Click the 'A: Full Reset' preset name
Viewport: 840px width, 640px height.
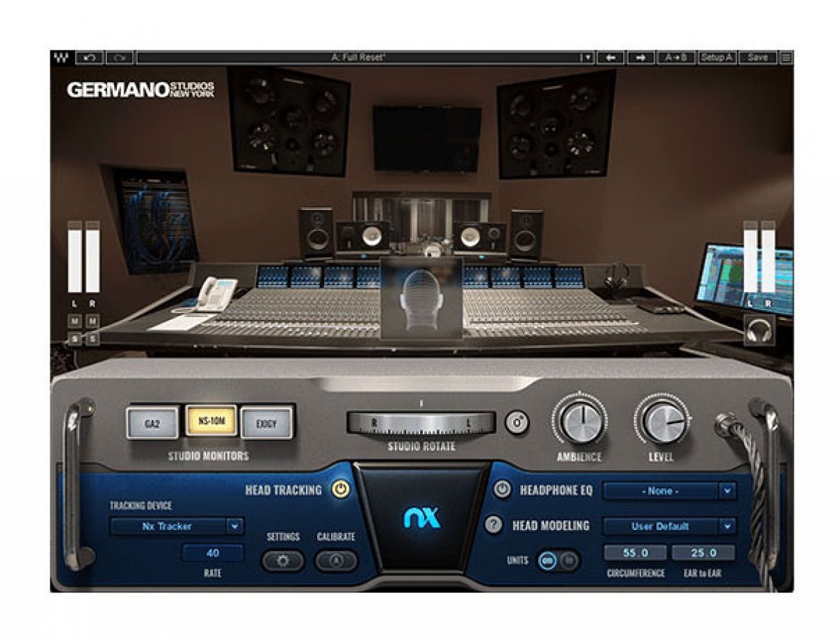pyautogui.click(x=358, y=57)
